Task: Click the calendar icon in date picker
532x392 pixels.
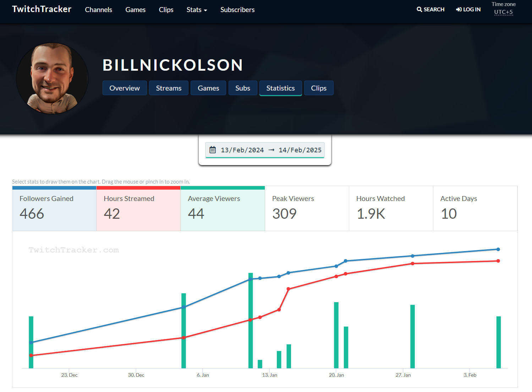Action: (213, 150)
